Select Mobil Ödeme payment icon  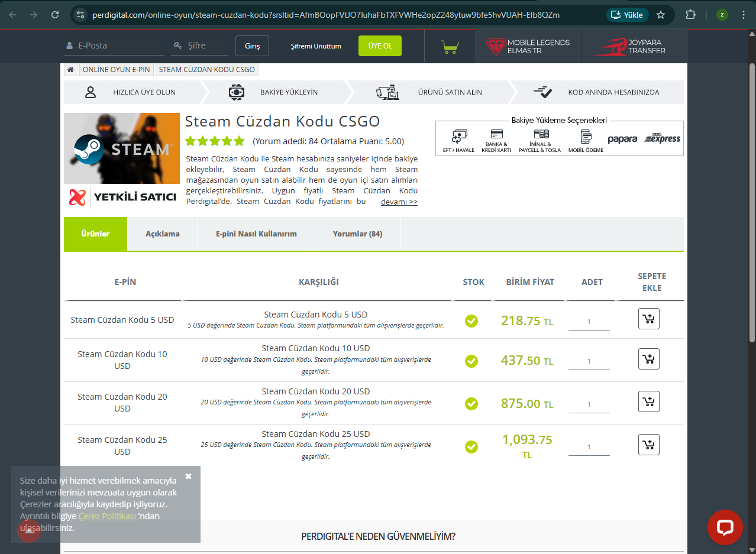(x=586, y=141)
